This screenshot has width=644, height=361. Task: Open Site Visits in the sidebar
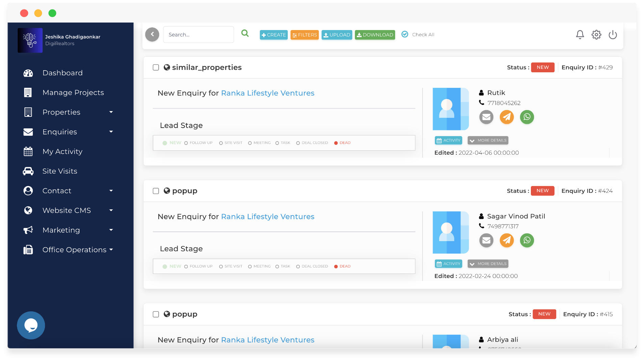point(60,171)
